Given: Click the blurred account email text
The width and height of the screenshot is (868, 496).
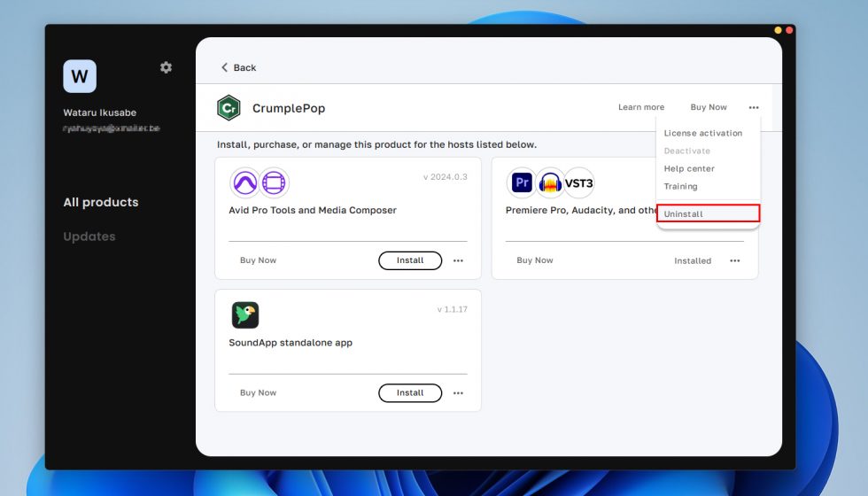Looking at the screenshot, I should tap(112, 128).
